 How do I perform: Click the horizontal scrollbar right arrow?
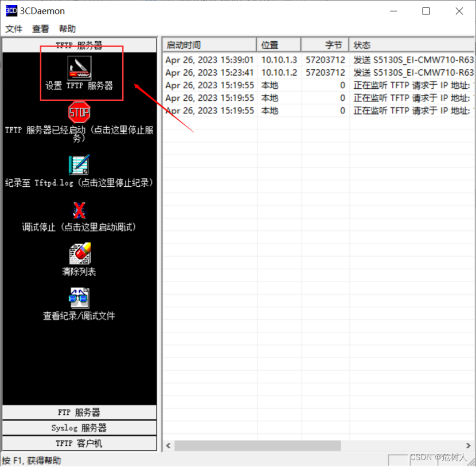pos(469,446)
